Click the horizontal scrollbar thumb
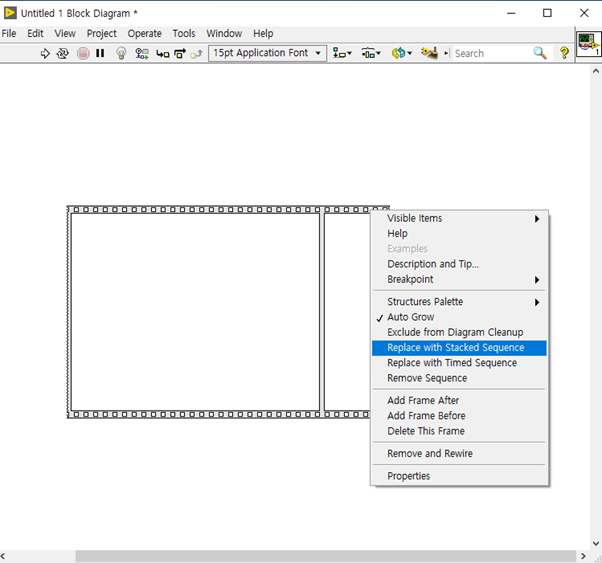602x563 pixels. click(x=326, y=556)
